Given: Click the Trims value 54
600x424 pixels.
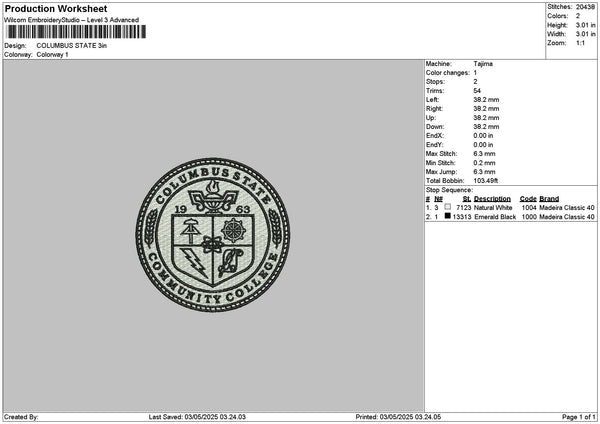Looking at the screenshot, I should pyautogui.click(x=477, y=91).
